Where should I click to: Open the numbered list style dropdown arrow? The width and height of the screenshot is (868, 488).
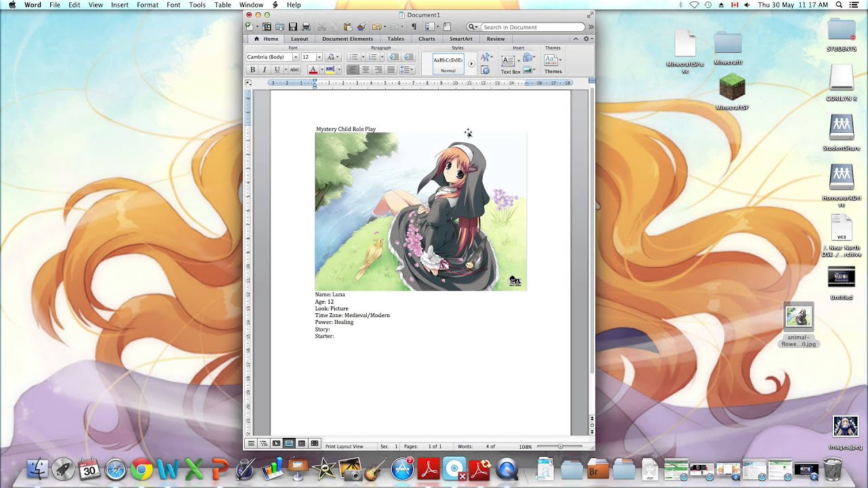[x=381, y=57]
